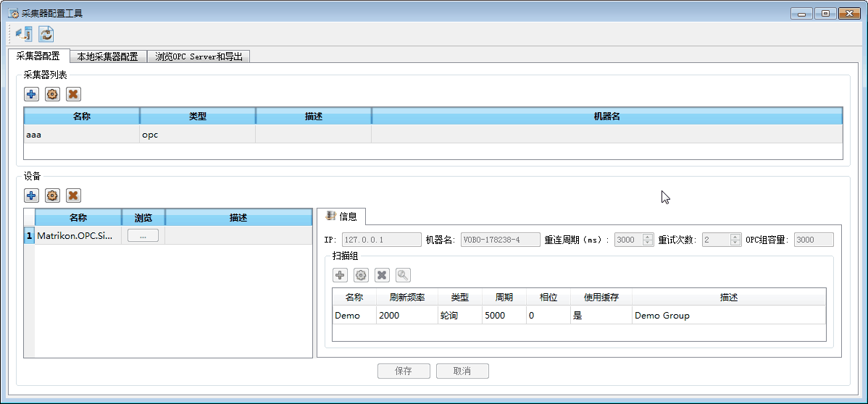
Task: Click scan group 使用缓存 column header
Action: [601, 297]
